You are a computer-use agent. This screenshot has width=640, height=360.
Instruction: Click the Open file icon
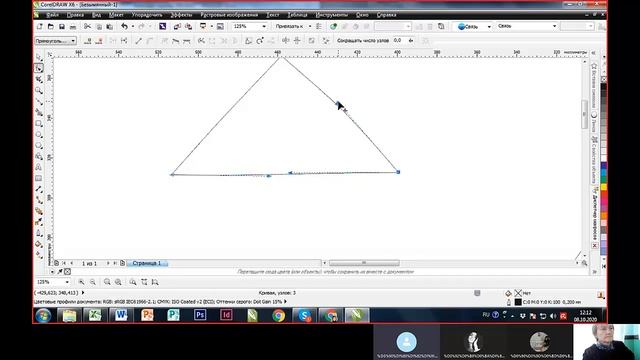pos(51,27)
